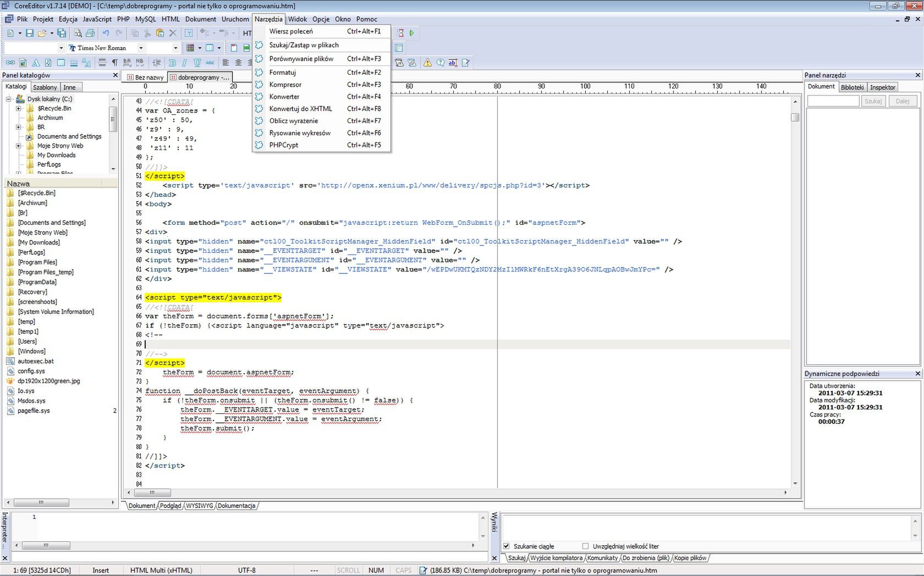This screenshot has width=924, height=576.
Task: Collapse the Dysk lokalny (C:) tree node
Action: [x=9, y=99]
